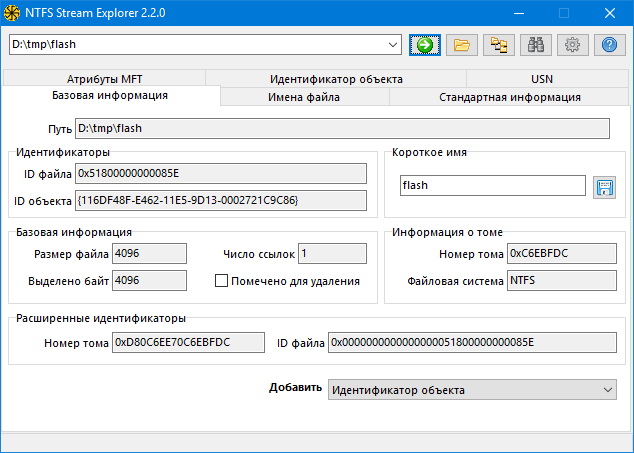
Task: Open settings with the gear icon
Action: tap(573, 44)
